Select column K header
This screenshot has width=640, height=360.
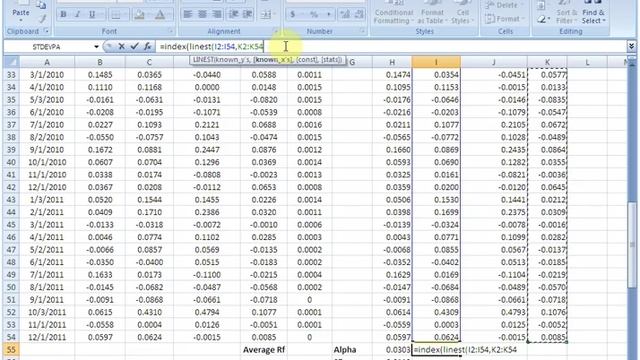tap(547, 62)
